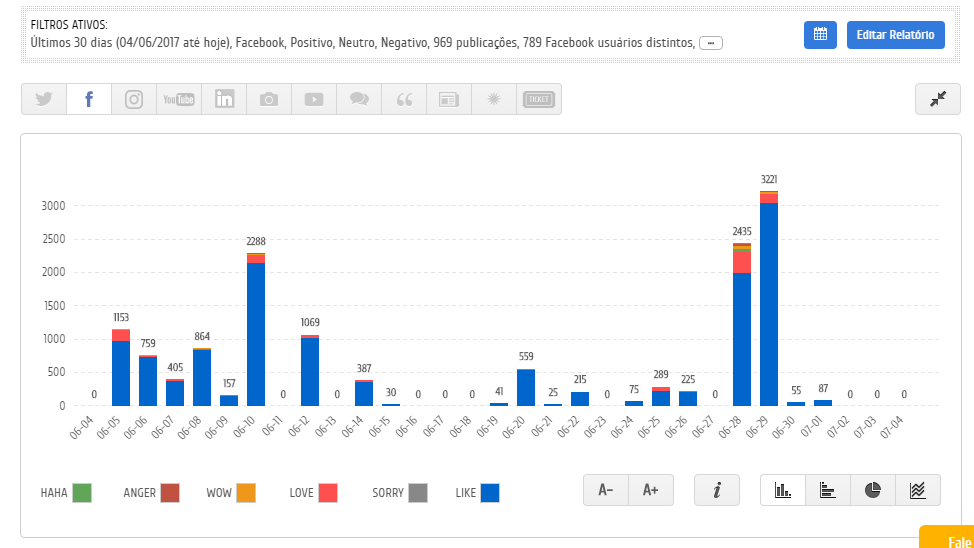Switch to the horizontal bar chart view
Screen dimensions: 974x548
[828, 490]
